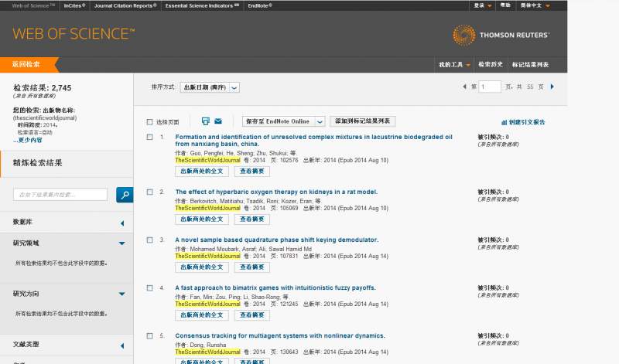Open Journal Citation Reports from top bar
Viewport: 619px width, 364px height.
coord(125,5)
